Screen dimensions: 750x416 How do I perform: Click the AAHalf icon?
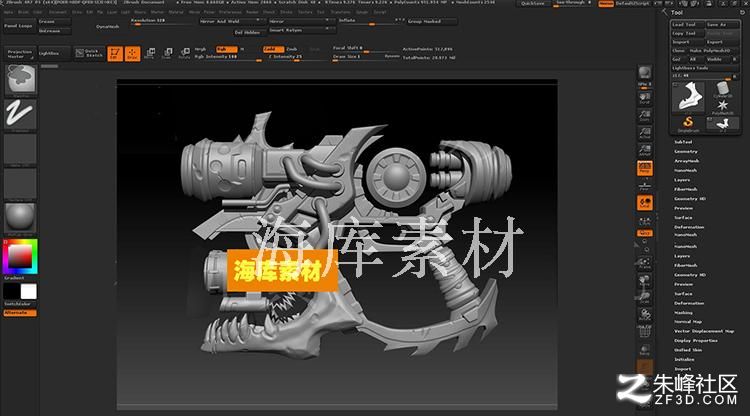coord(644,150)
